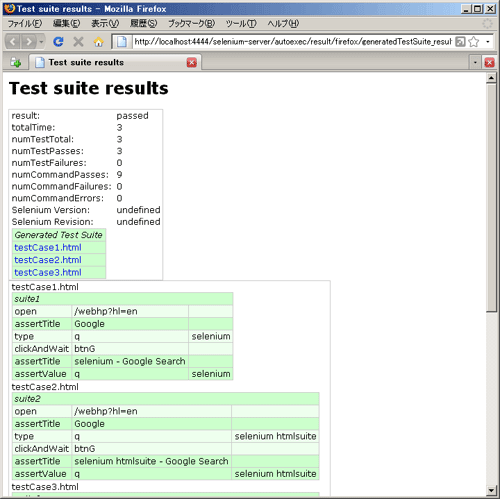This screenshot has width=500, height=499.
Task: Open the ファイル(F) menu
Action: pos(24,24)
